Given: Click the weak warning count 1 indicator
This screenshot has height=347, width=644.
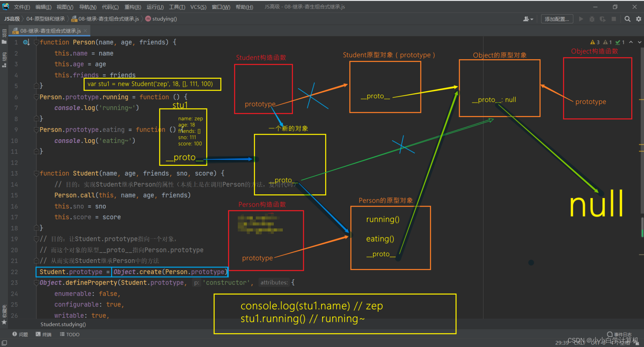Looking at the screenshot, I should point(608,42).
